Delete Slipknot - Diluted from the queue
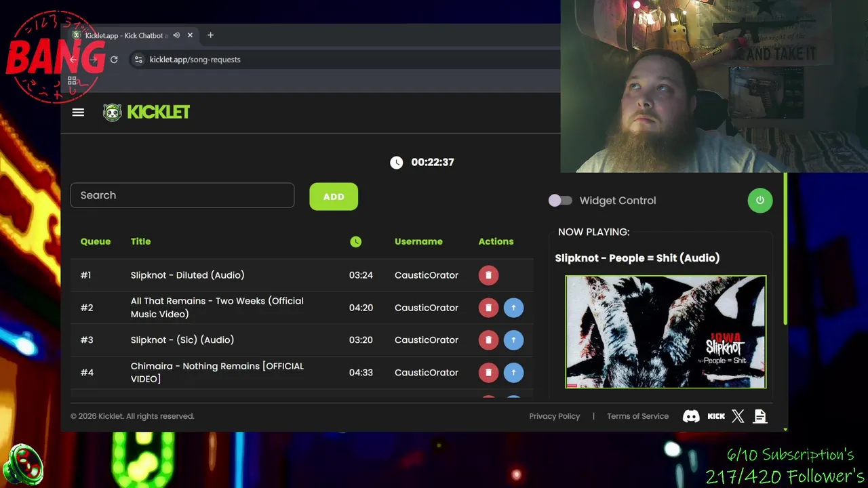Image resolution: width=868 pixels, height=488 pixels. pos(488,275)
